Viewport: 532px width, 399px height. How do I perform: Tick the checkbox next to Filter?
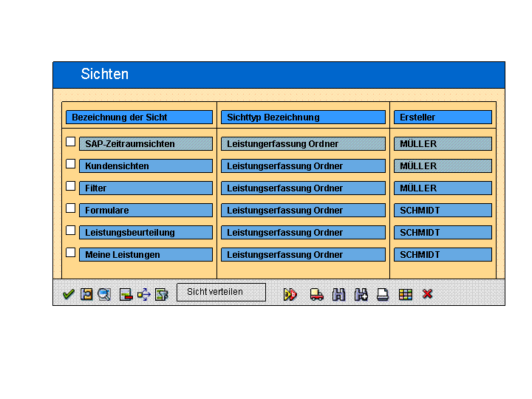pyautogui.click(x=71, y=186)
